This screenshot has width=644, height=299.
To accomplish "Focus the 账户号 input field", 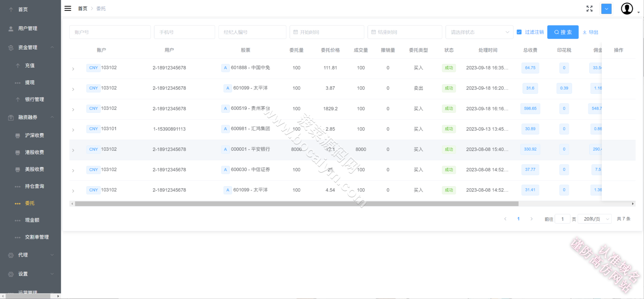I will (x=110, y=32).
